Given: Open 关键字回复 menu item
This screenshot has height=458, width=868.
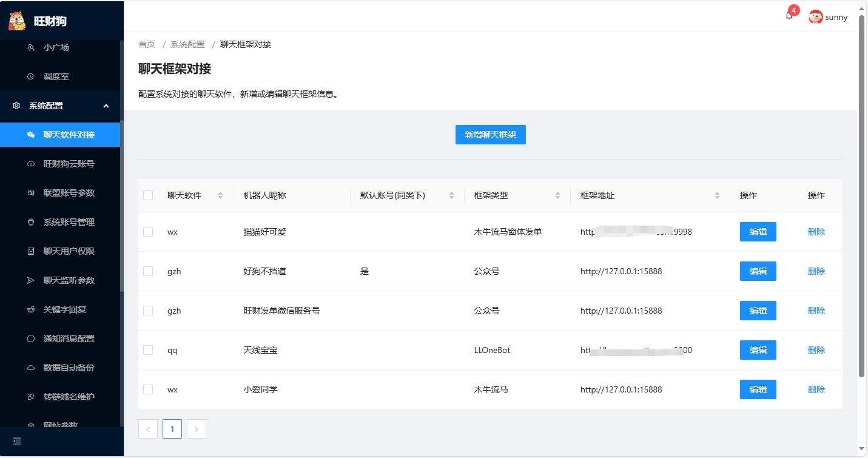Looking at the screenshot, I should coord(65,309).
